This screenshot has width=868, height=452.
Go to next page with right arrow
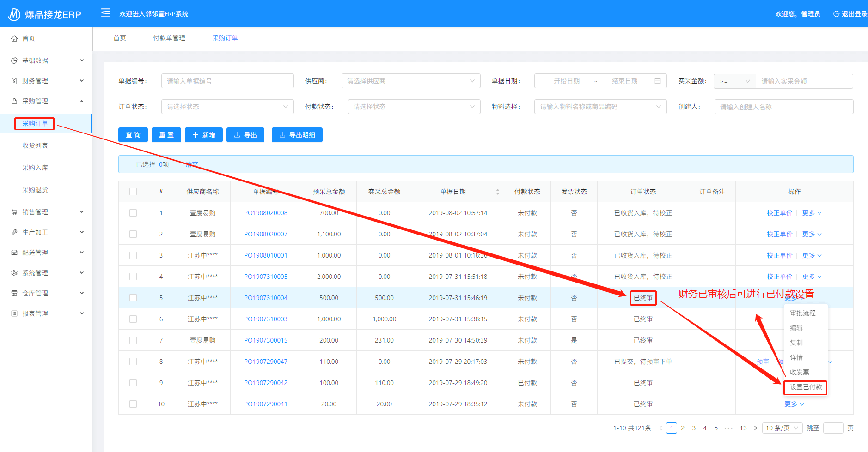click(x=756, y=428)
